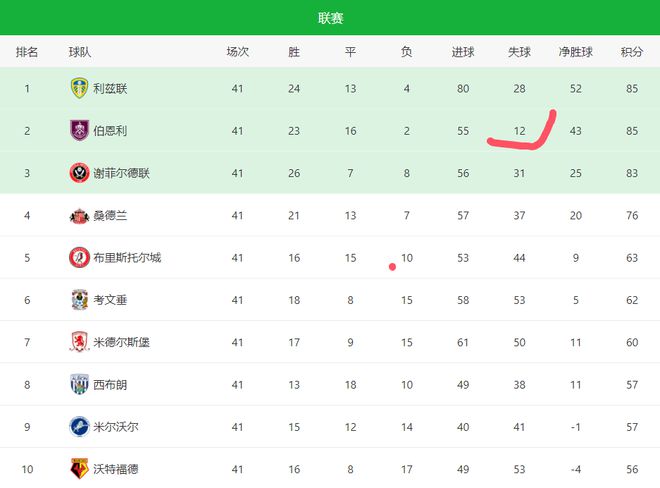Click Burnley's goals conceded value 12
The image size is (660, 488).
[x=519, y=131]
